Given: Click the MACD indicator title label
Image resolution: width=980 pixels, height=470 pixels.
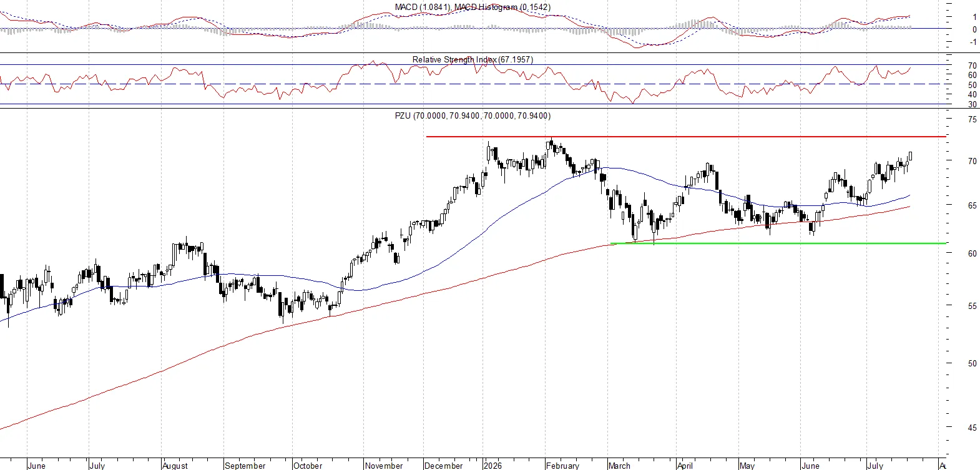Looking at the screenshot, I should (473, 7).
